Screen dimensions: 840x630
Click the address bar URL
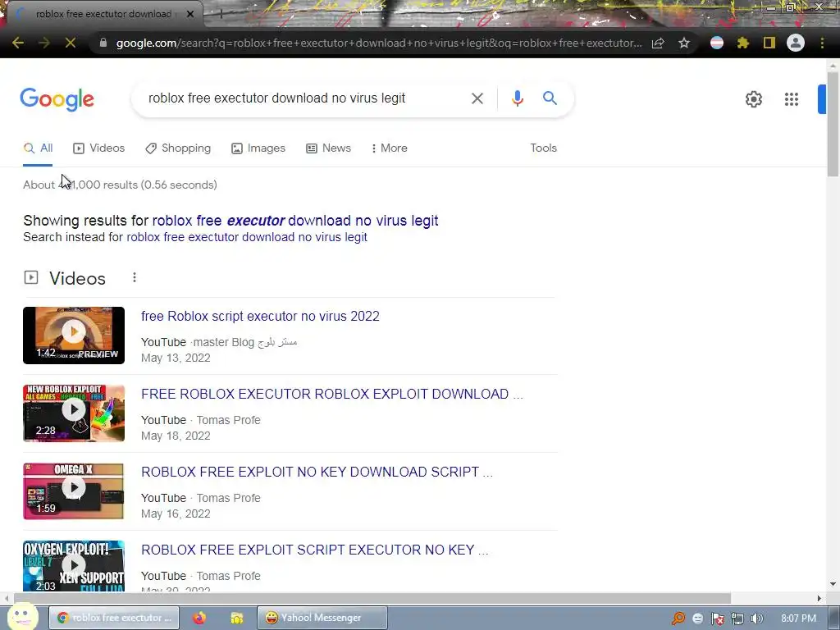click(378, 43)
